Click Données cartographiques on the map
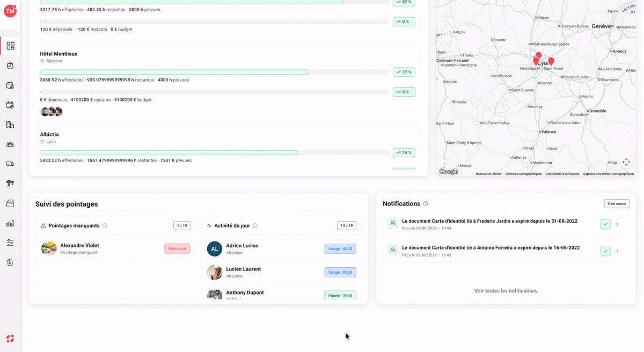This screenshot has height=352, width=644. (x=524, y=174)
